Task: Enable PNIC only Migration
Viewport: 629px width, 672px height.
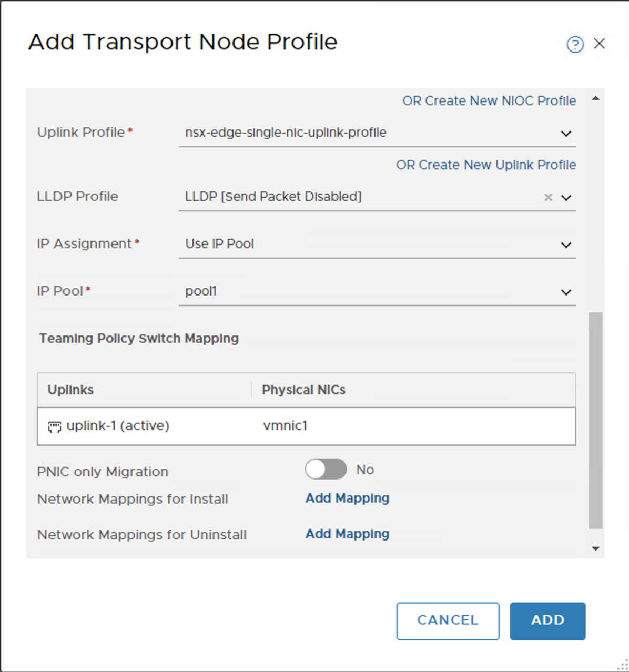Action: (x=326, y=469)
